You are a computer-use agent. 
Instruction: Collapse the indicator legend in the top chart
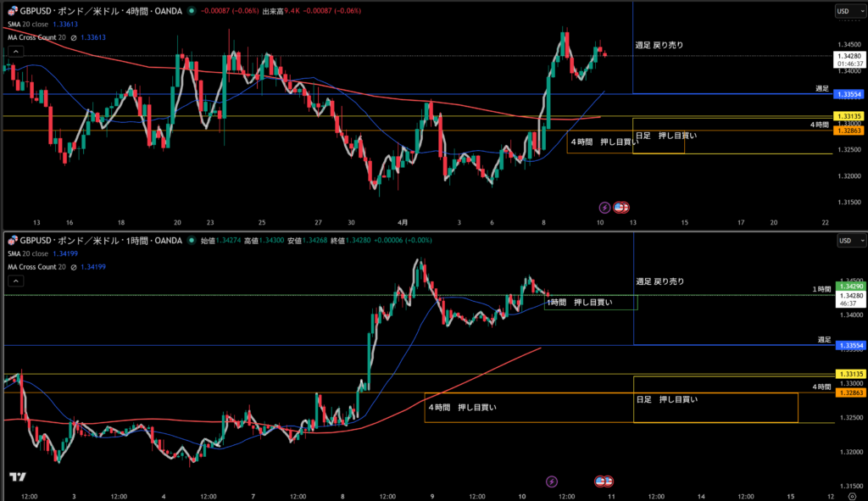click(17, 52)
